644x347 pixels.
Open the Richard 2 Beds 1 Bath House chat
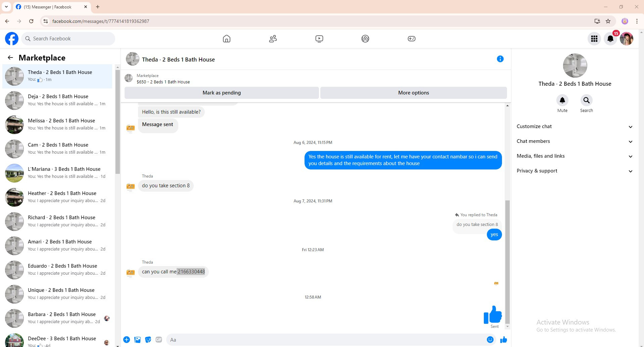pyautogui.click(x=57, y=221)
